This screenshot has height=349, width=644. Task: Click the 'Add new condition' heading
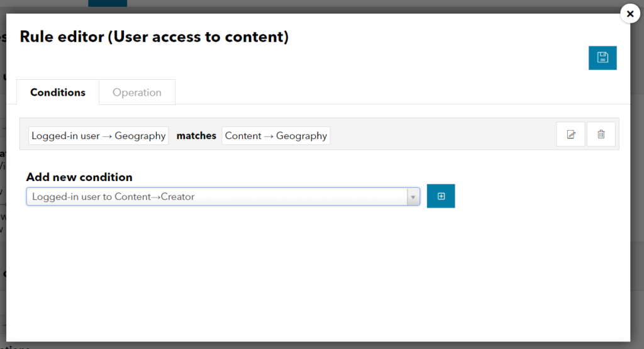click(x=79, y=177)
